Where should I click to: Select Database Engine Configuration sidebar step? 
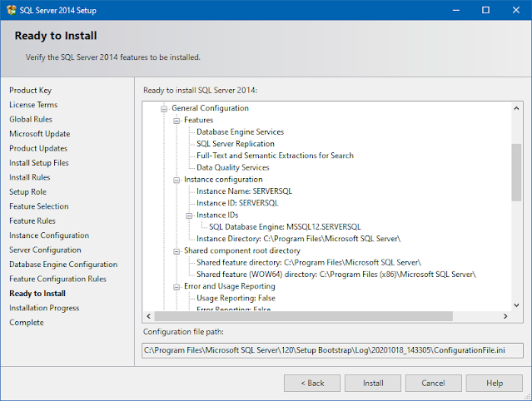(63, 265)
